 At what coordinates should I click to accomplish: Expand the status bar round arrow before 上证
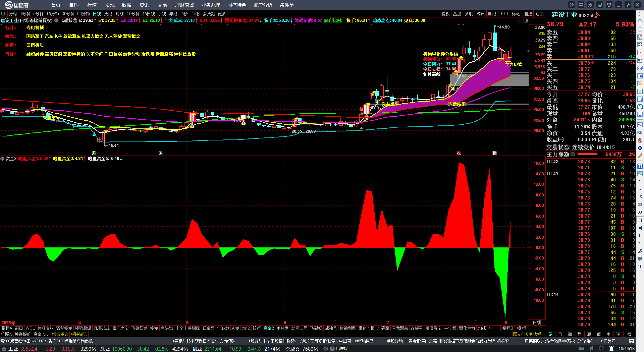click(x=4, y=349)
